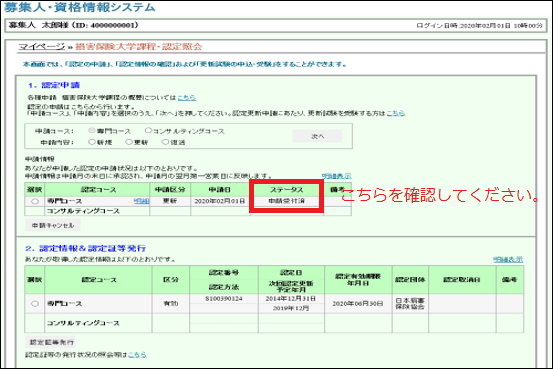Select the 専門コース row radio in certification table
Image resolution: width=553 pixels, height=369 pixels.
click(35, 303)
